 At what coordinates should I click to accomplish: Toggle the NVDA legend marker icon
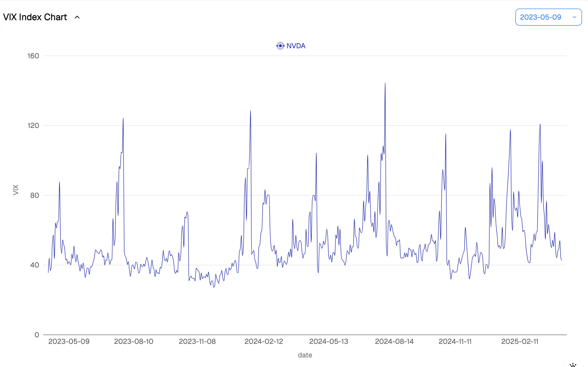tap(280, 46)
